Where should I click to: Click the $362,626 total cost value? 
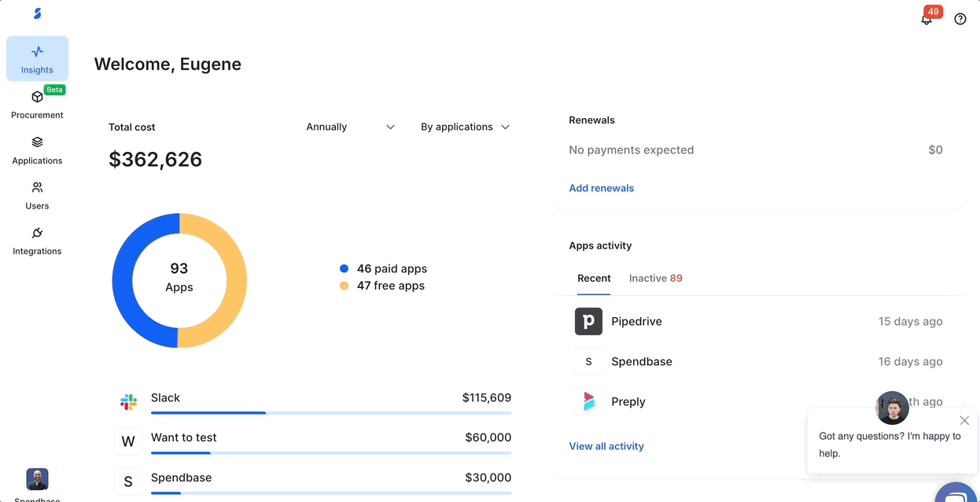(x=156, y=160)
